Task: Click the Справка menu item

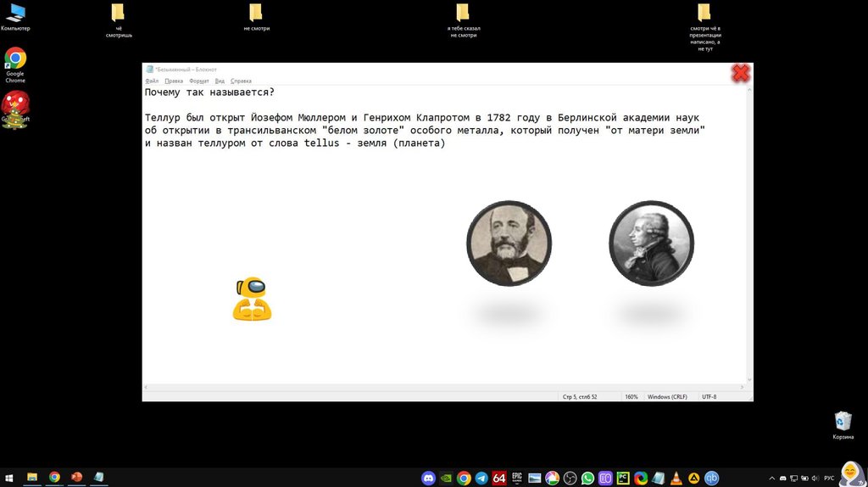Action: [241, 81]
